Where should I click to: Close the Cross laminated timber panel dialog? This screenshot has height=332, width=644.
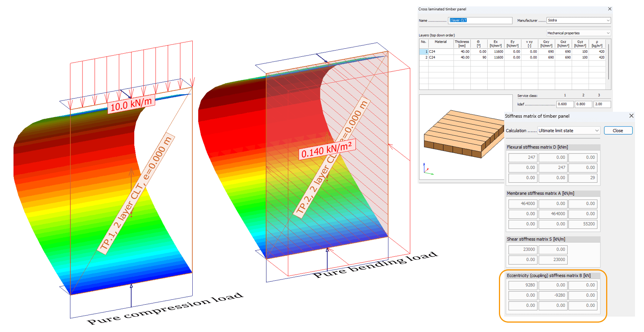pos(610,9)
